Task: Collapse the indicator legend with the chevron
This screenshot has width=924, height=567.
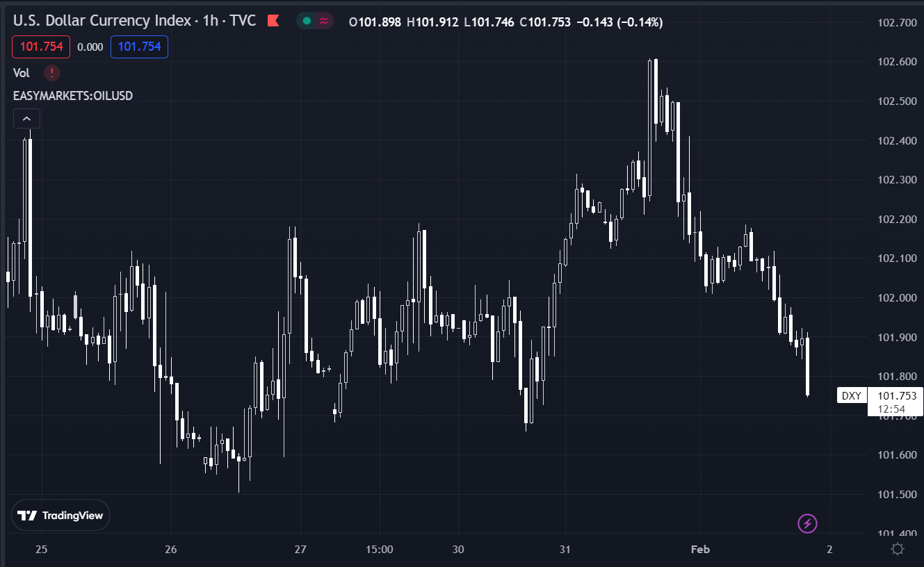Action: (x=26, y=119)
